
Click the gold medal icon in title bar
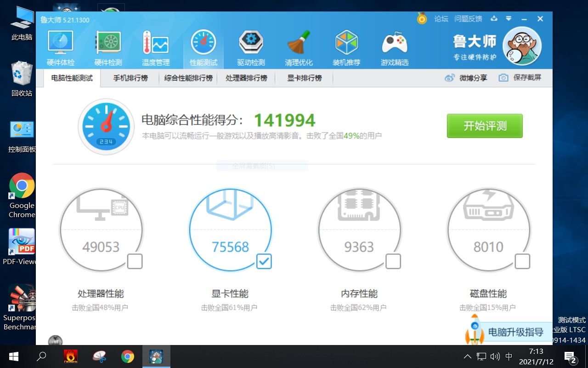click(422, 18)
